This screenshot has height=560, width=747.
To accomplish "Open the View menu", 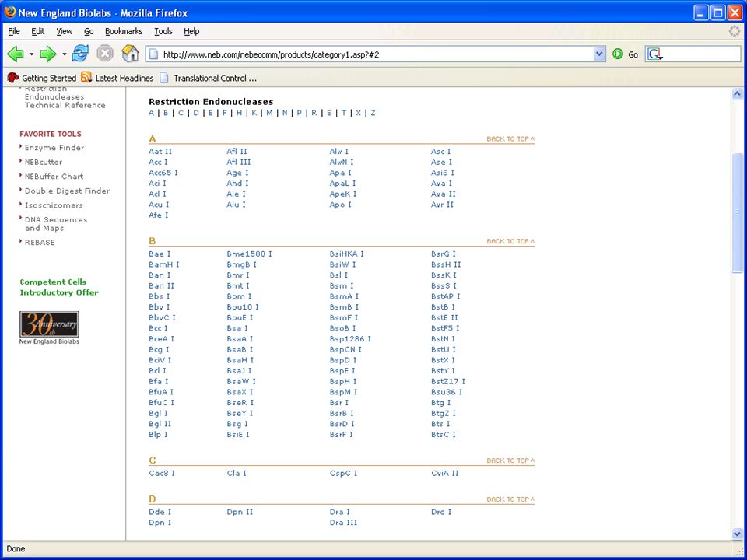I will 65,31.
